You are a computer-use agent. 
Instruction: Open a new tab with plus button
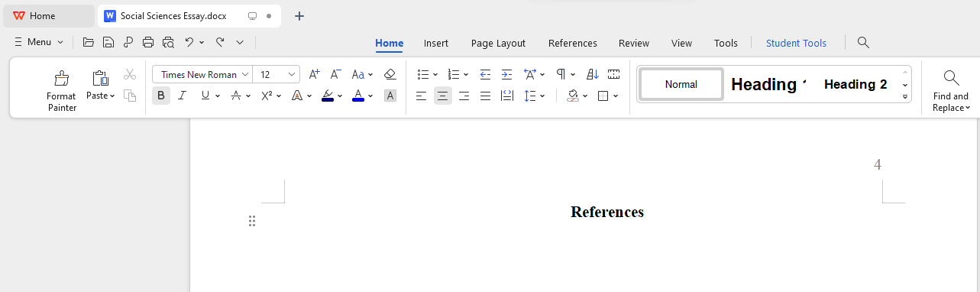coord(299,15)
